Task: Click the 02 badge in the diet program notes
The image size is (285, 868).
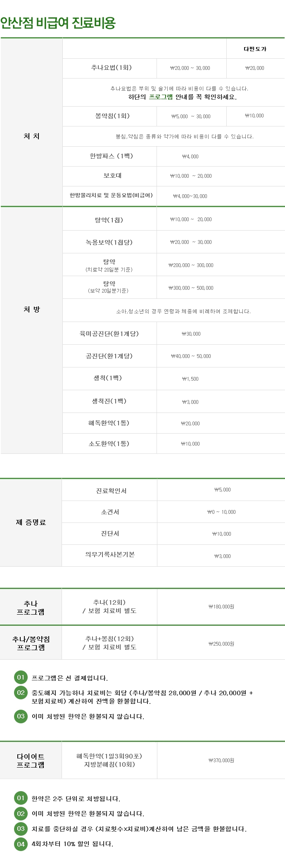Action: [21, 813]
